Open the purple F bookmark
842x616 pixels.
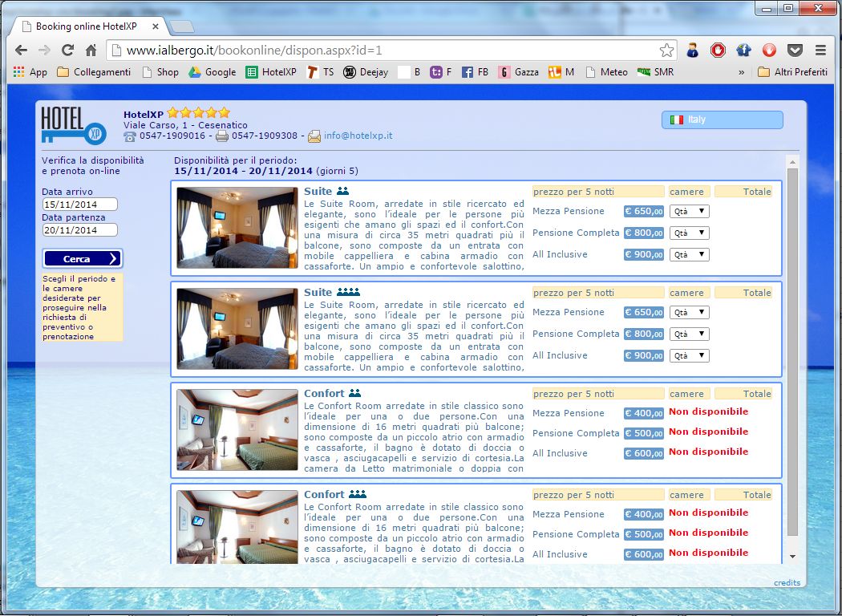(441, 72)
